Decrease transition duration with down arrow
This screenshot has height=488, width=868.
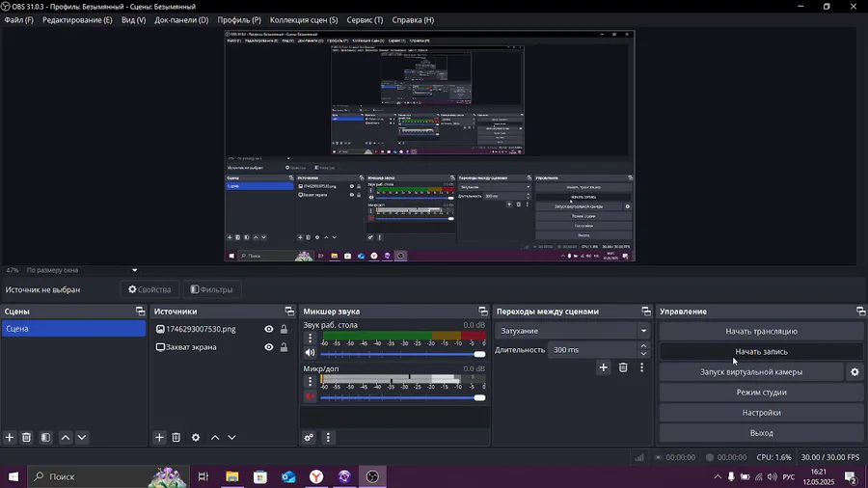(x=643, y=354)
